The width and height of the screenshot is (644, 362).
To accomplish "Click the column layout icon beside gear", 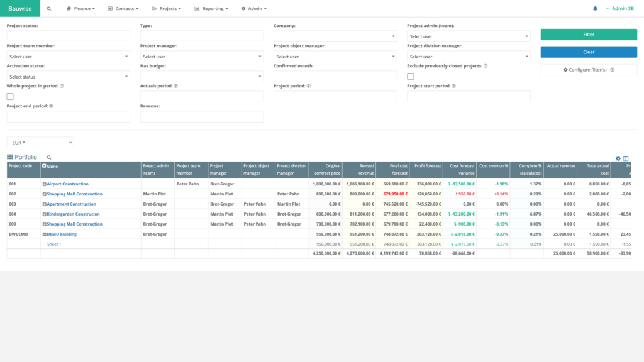I will [x=626, y=158].
